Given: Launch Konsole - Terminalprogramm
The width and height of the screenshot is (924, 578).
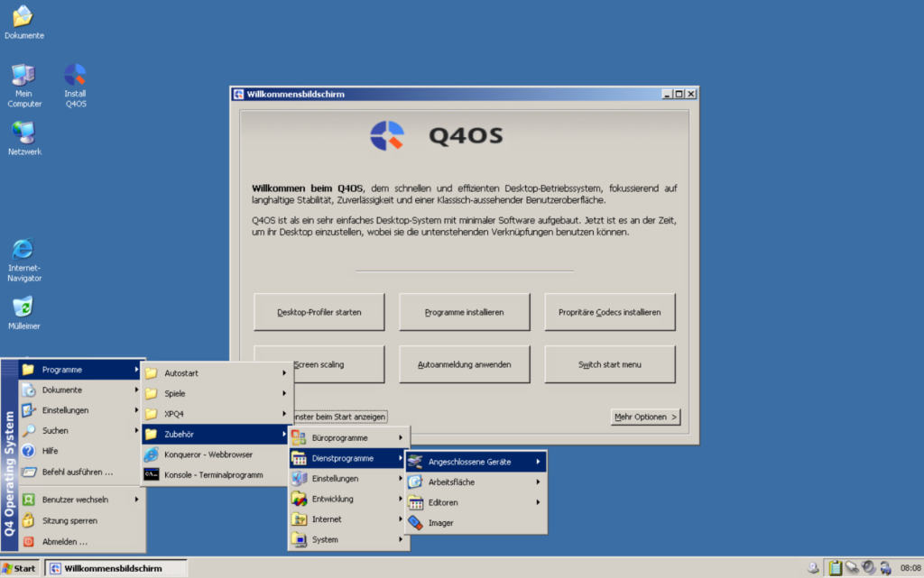Looking at the screenshot, I should click(x=214, y=473).
